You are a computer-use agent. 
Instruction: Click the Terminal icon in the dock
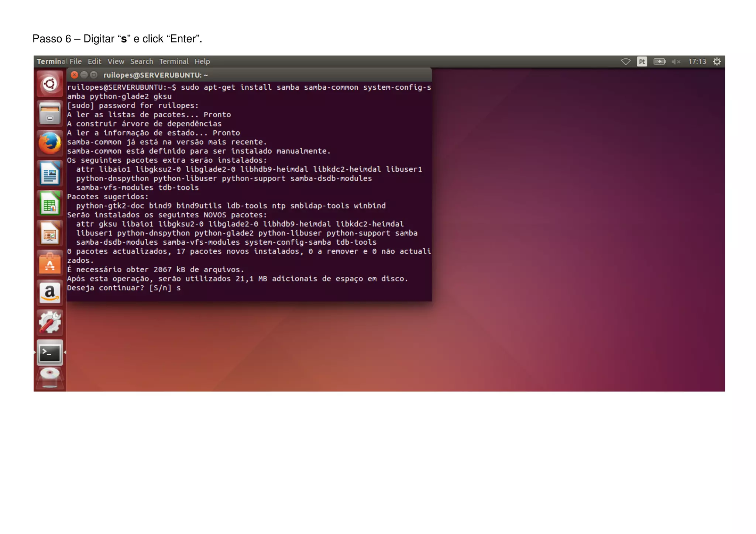(50, 353)
